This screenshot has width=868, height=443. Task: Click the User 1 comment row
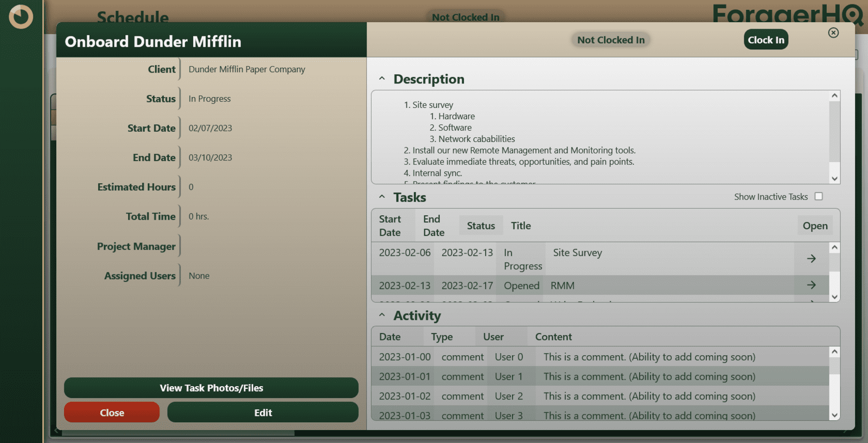600,376
